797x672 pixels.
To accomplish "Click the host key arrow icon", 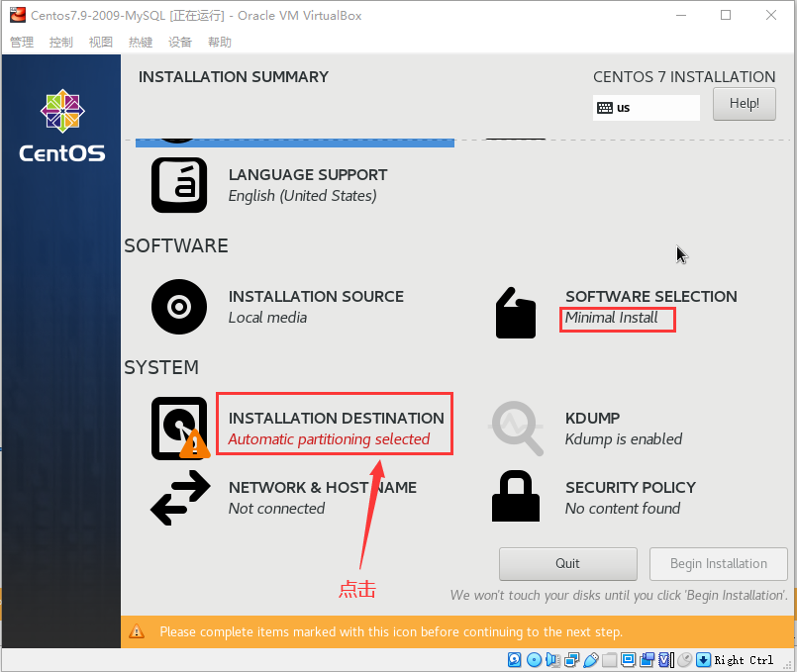I will point(703,660).
